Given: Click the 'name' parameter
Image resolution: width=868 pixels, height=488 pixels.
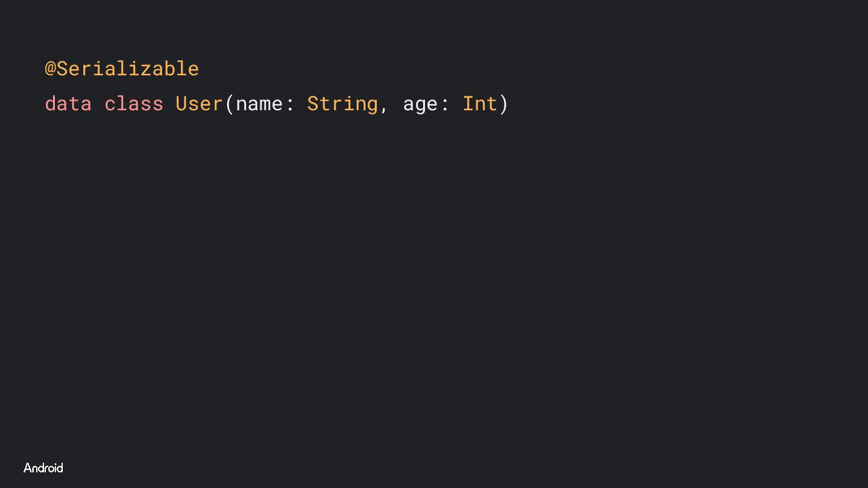Looking at the screenshot, I should [x=259, y=104].
